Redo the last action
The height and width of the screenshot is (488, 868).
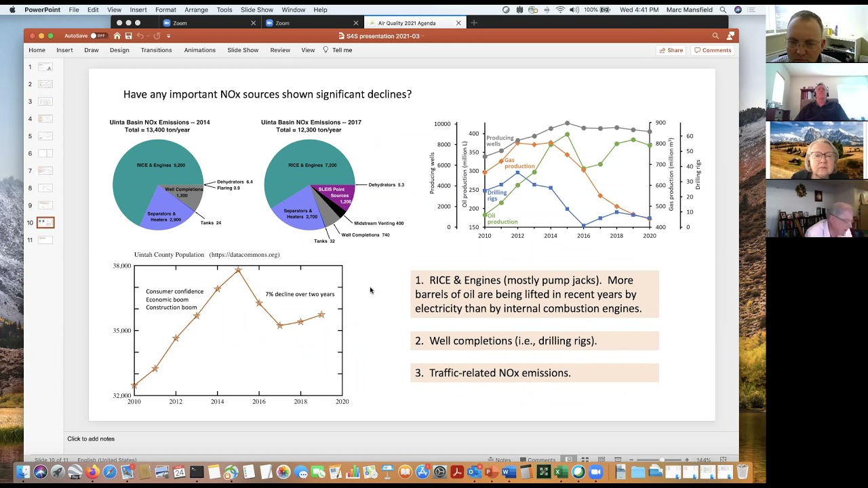pos(157,36)
